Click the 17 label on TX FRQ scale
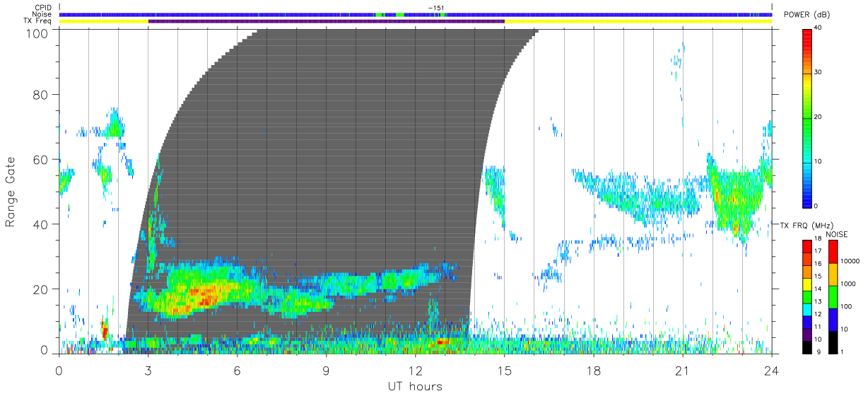Image resolution: width=868 pixels, height=401 pixels. [819, 250]
